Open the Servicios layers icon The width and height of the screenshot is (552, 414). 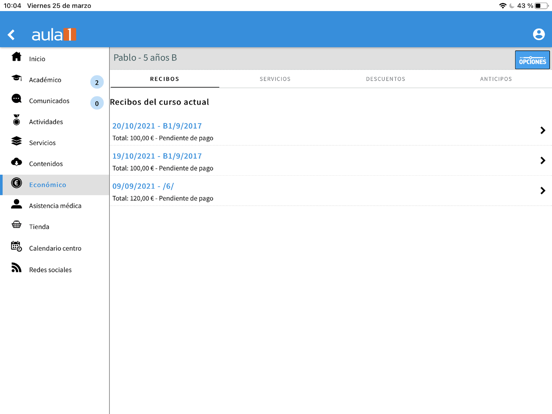coord(16,141)
